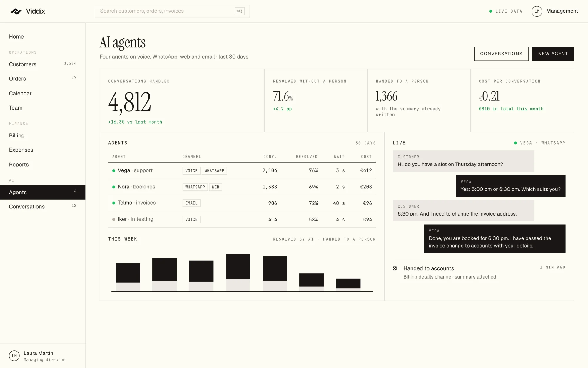The image size is (588, 368).
Task: Focus the search customers, orders, invoices field
Action: (172, 11)
